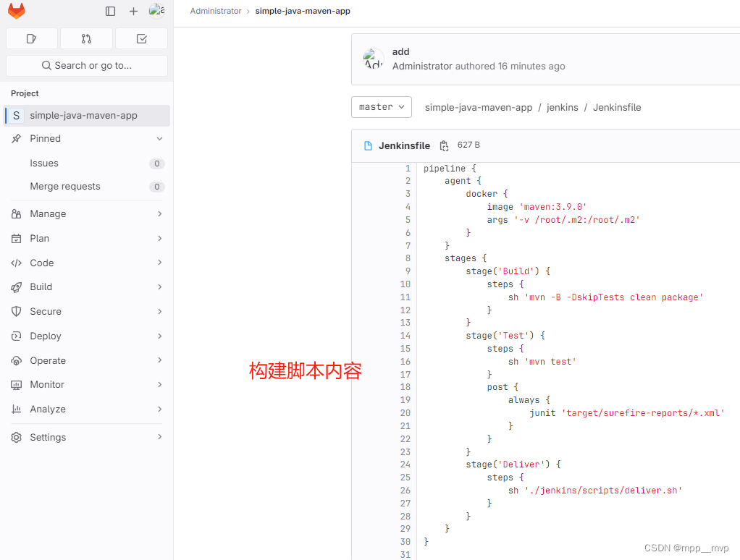Copy file path clipboard icon

[x=444, y=145]
